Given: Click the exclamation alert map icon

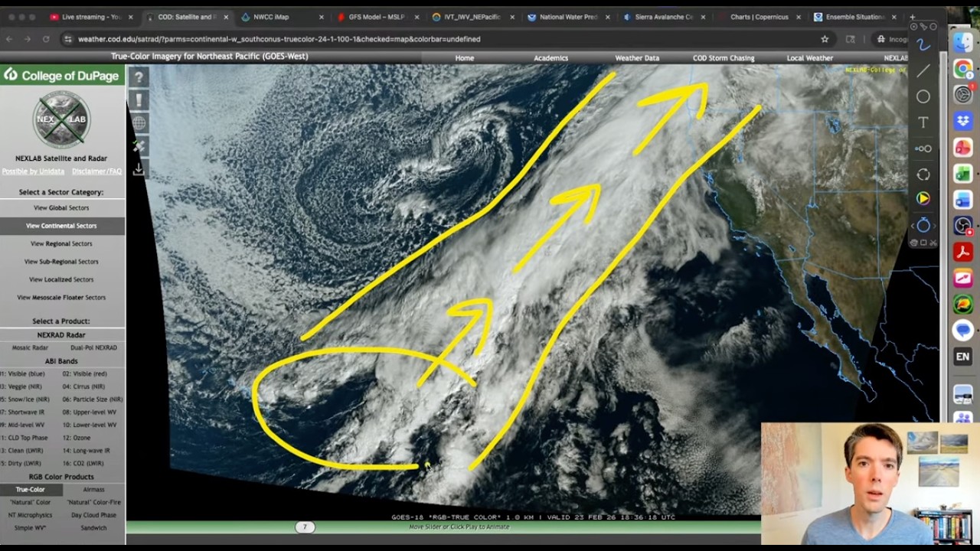Looking at the screenshot, I should pyautogui.click(x=139, y=100).
